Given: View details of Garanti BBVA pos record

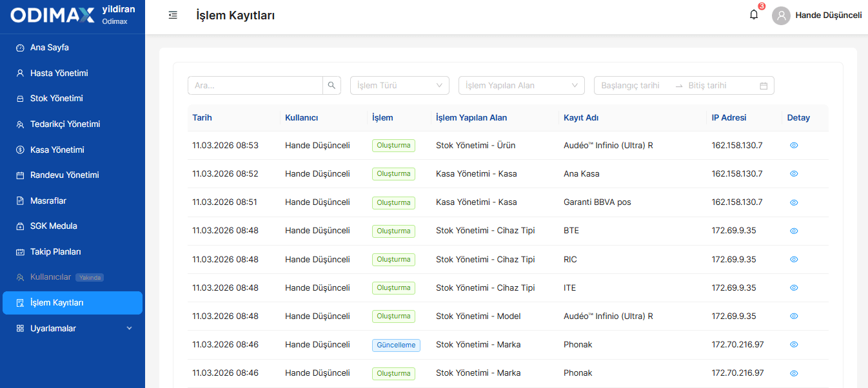Looking at the screenshot, I should click(x=794, y=202).
